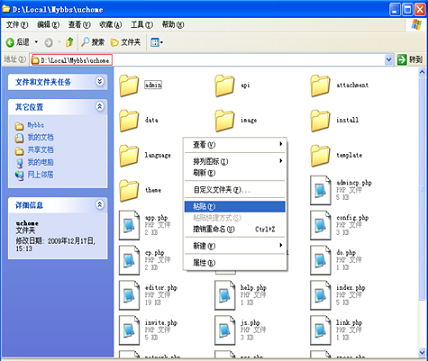428x361 pixels.
Task: Open the Views toolbar dropdown button
Action: (x=157, y=42)
